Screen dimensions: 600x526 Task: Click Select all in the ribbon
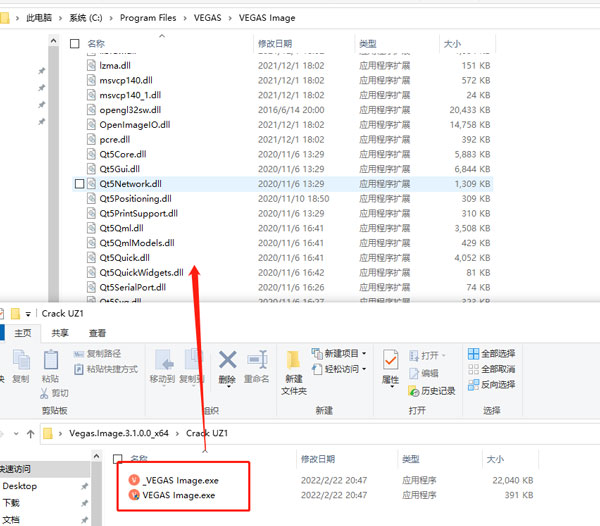coord(491,354)
